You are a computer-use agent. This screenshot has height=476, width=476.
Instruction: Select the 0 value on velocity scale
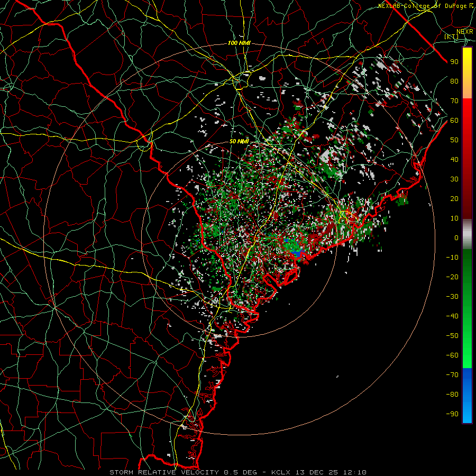(x=456, y=237)
